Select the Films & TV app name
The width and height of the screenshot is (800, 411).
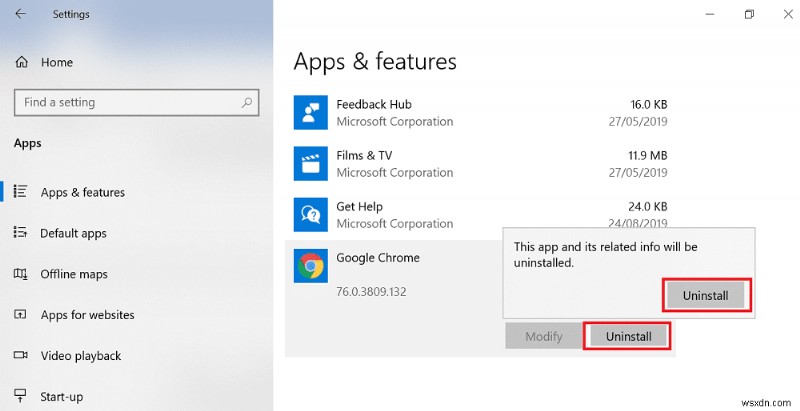[x=364, y=156]
